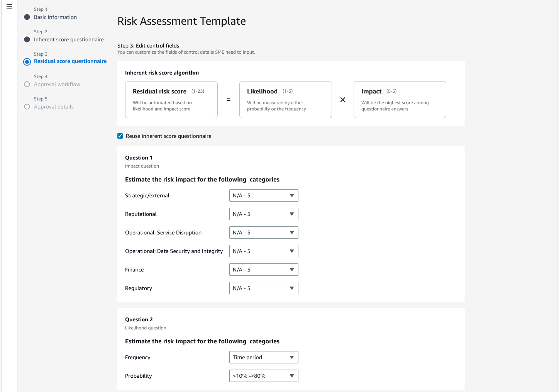Click the Question 2 heading

(x=139, y=319)
